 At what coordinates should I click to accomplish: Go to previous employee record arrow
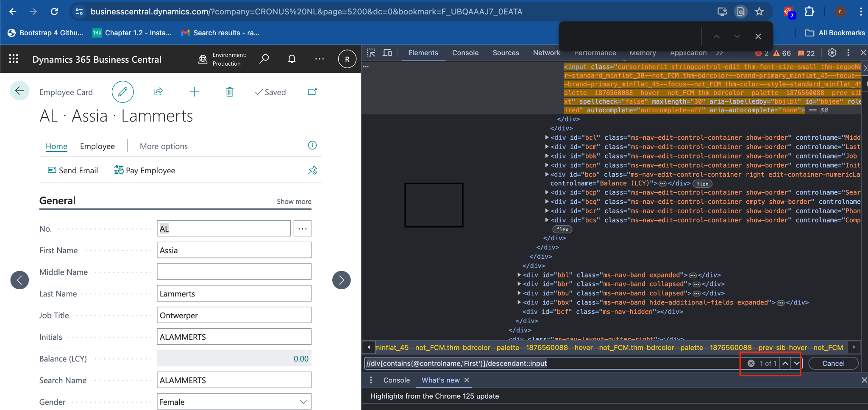click(x=19, y=280)
